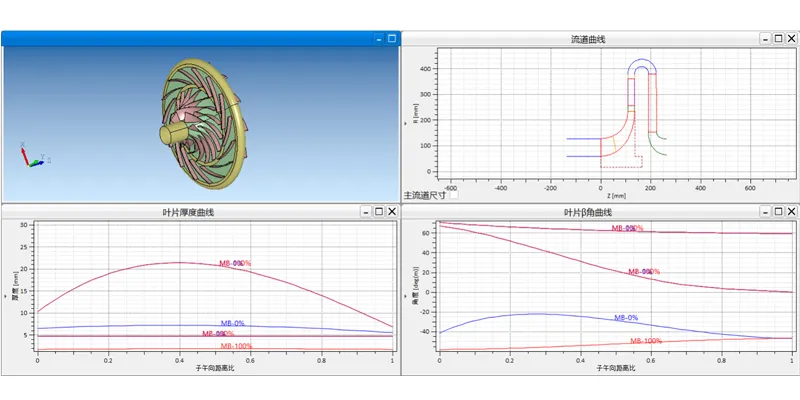Screen dimensions: 800x400
Task: Maximize the 流道曲线 panel
Action: pyautogui.click(x=779, y=39)
